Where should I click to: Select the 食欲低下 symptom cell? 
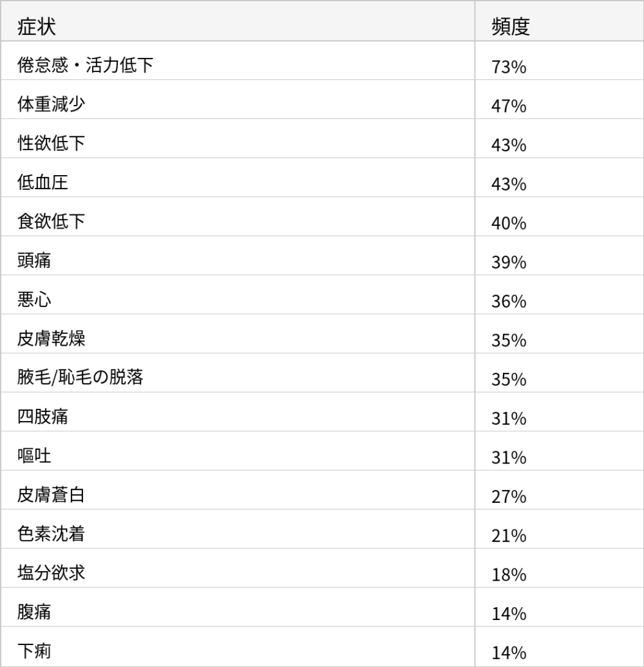(51, 221)
